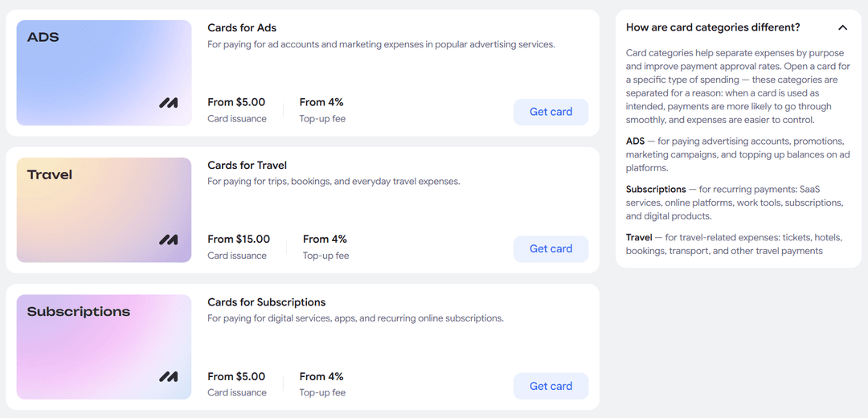Click the From $5.00 price on Ads card
868x418 pixels.
pyautogui.click(x=236, y=102)
